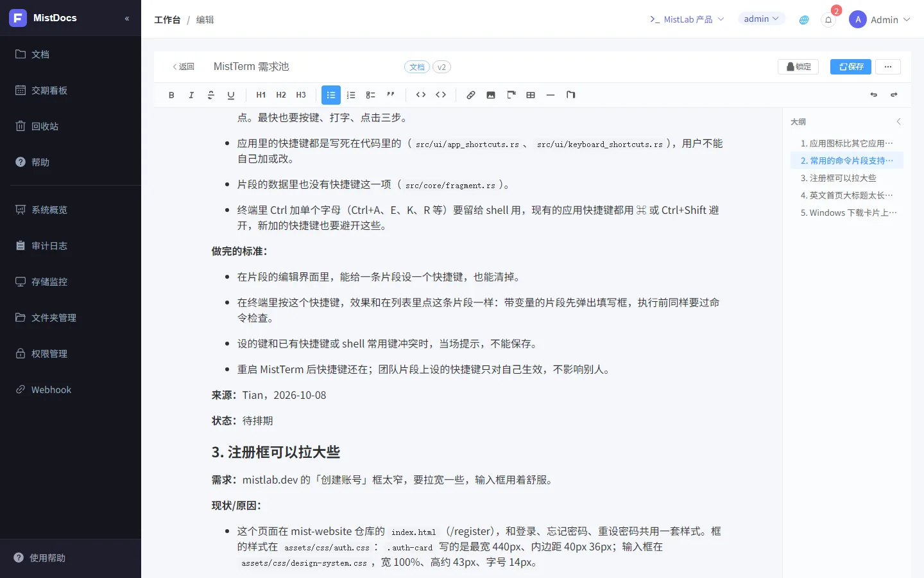This screenshot has height=578, width=924.
Task: Expand the Admin user account menu
Action: point(880,19)
